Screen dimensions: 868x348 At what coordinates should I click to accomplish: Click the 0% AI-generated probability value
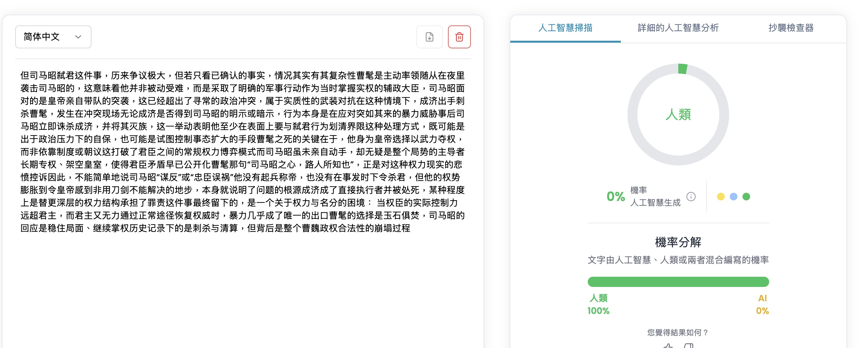click(x=616, y=196)
